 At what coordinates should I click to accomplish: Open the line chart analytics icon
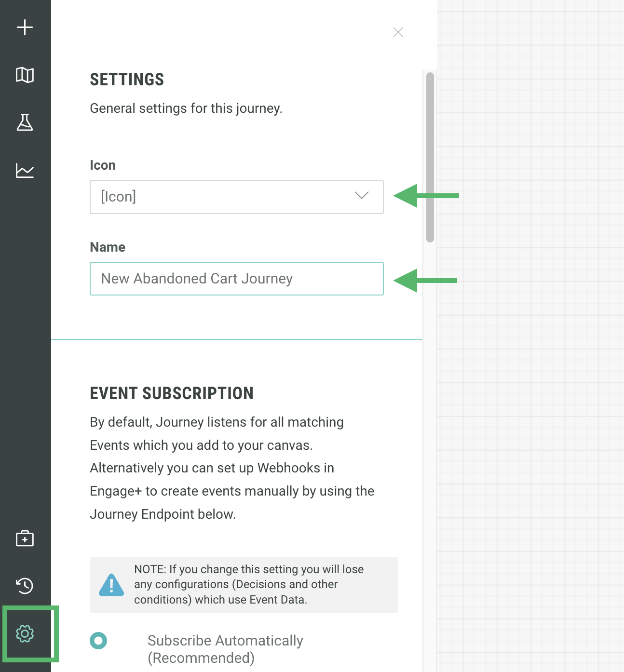[x=25, y=171]
